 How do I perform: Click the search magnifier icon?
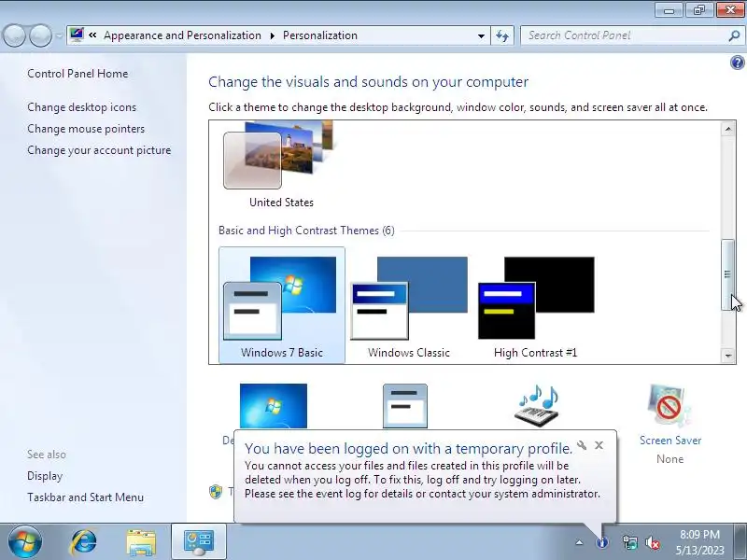point(734,35)
